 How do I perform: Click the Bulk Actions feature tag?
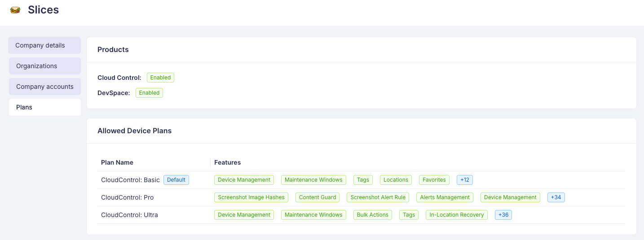[372, 215]
